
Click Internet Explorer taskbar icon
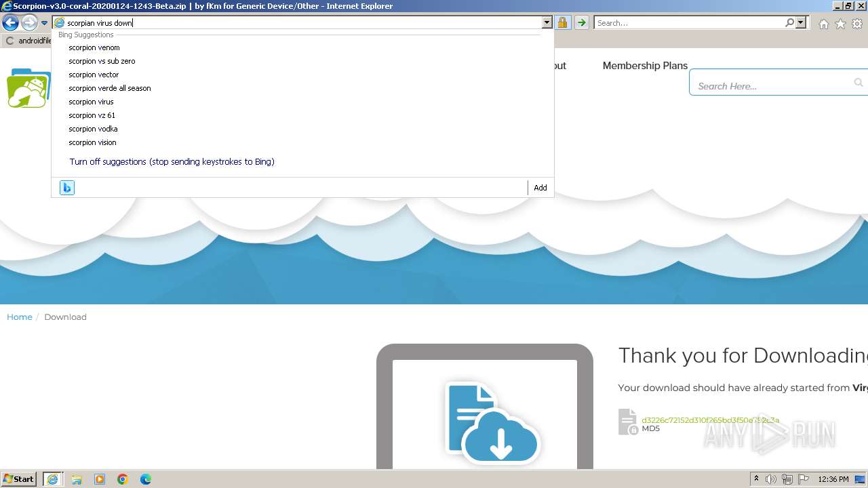coord(52,479)
